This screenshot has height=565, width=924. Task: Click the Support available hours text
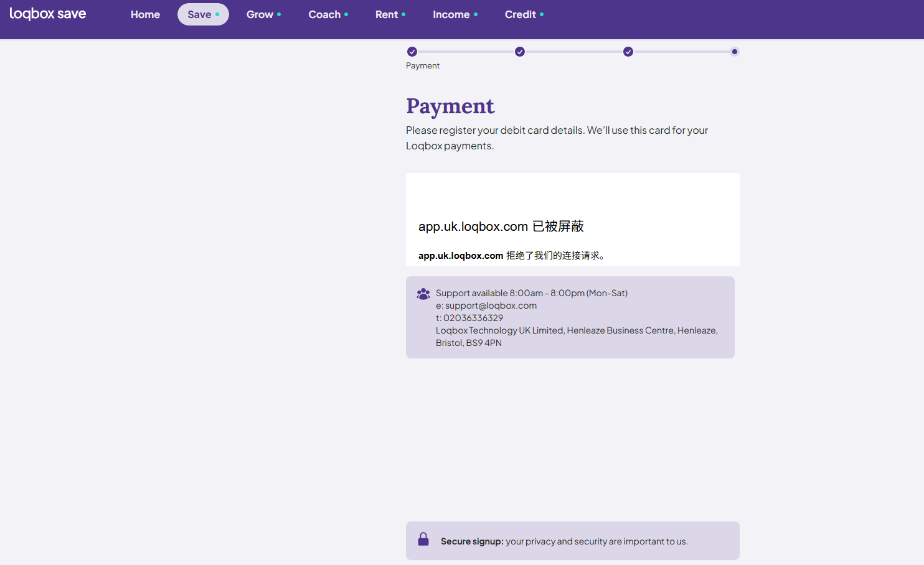coord(532,293)
